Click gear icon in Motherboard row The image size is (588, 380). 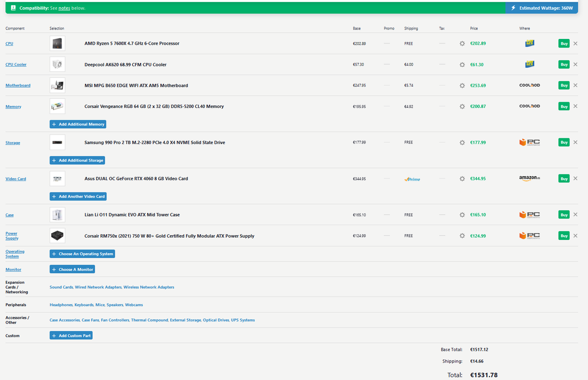(x=462, y=85)
